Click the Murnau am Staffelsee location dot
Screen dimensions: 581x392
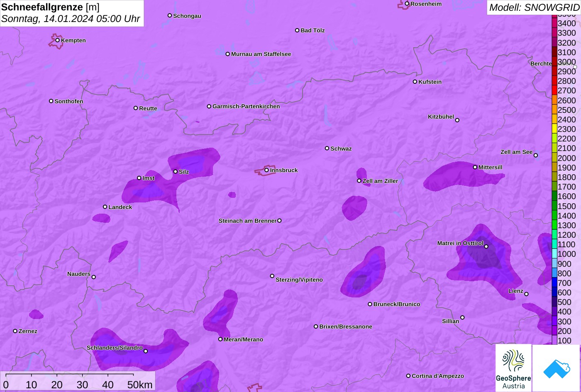click(228, 54)
